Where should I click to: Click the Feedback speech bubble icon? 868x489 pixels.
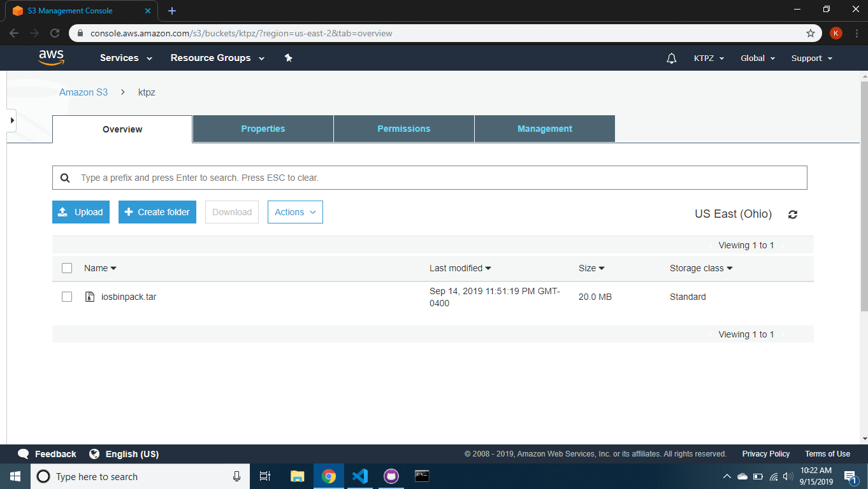pos(24,454)
